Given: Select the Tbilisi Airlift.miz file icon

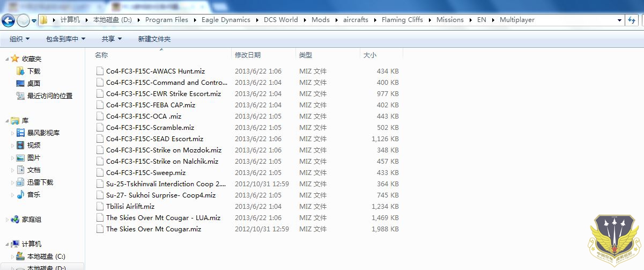Looking at the screenshot, I should [x=99, y=207].
